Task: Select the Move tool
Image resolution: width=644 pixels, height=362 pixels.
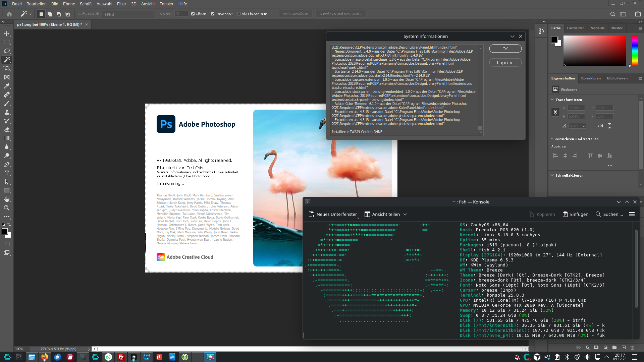Action: (6, 34)
